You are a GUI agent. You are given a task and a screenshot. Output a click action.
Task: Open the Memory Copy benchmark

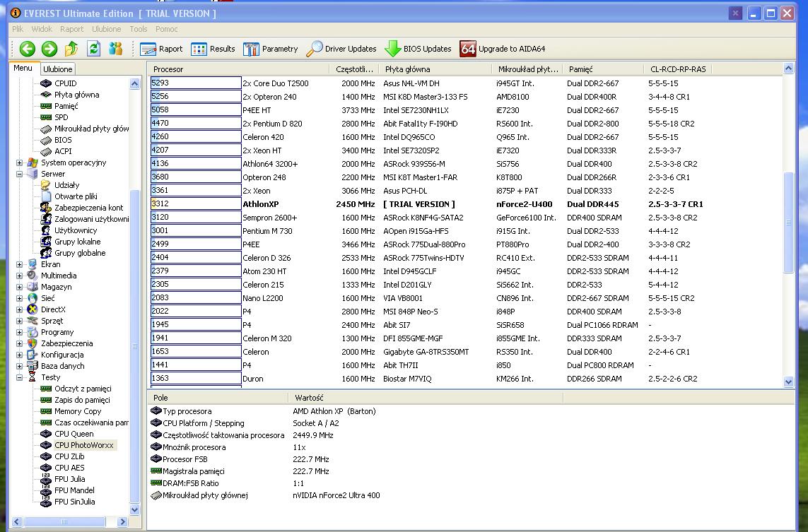coord(78,411)
